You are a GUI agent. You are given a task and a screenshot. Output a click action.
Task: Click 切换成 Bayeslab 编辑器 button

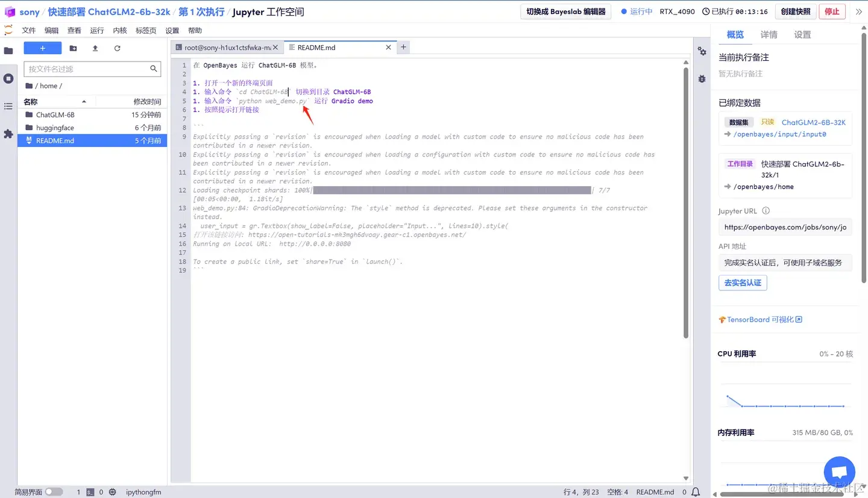(x=565, y=11)
